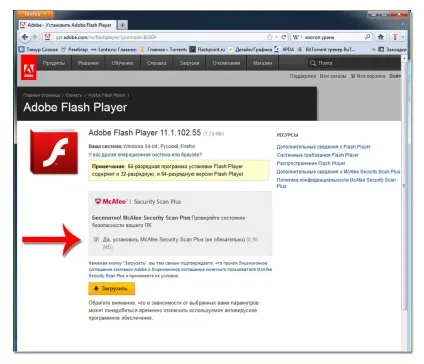
Task: Open the dropdown arrow beside the T icon
Action: pyautogui.click(x=402, y=37)
